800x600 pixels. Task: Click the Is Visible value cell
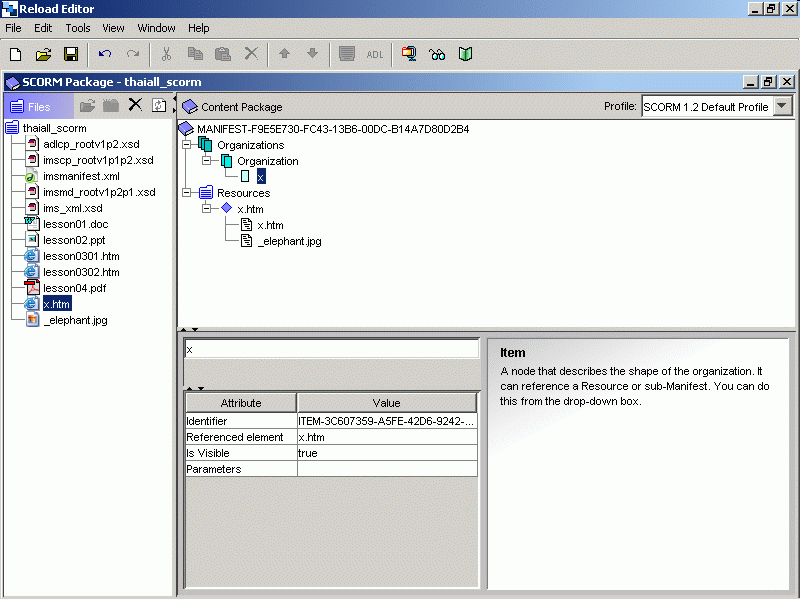tap(386, 453)
